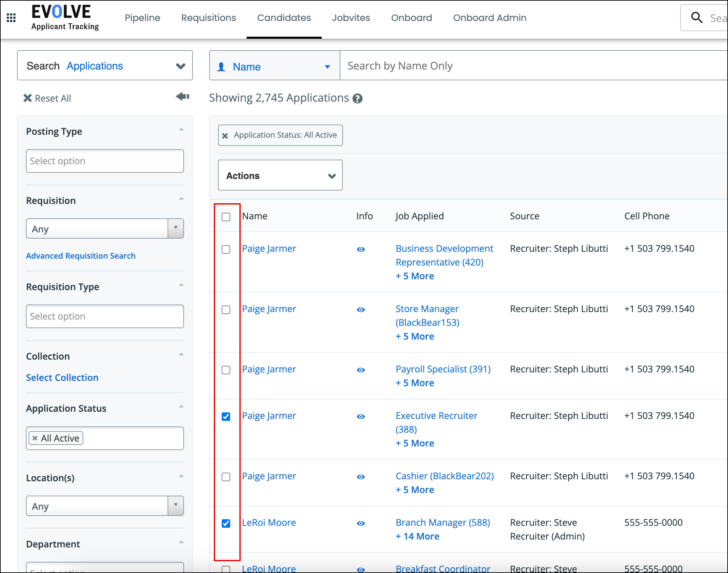Click the Name column header
Viewport: 728px width, 573px height.
pyautogui.click(x=255, y=216)
